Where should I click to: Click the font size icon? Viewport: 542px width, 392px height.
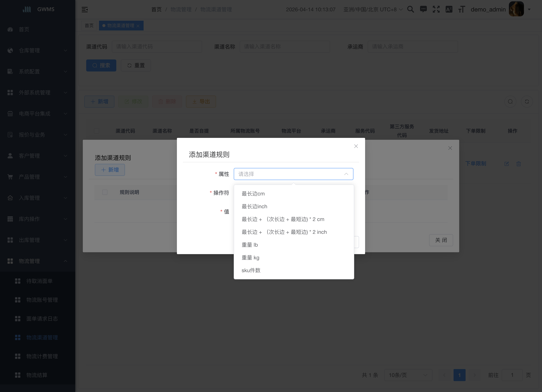click(x=462, y=9)
